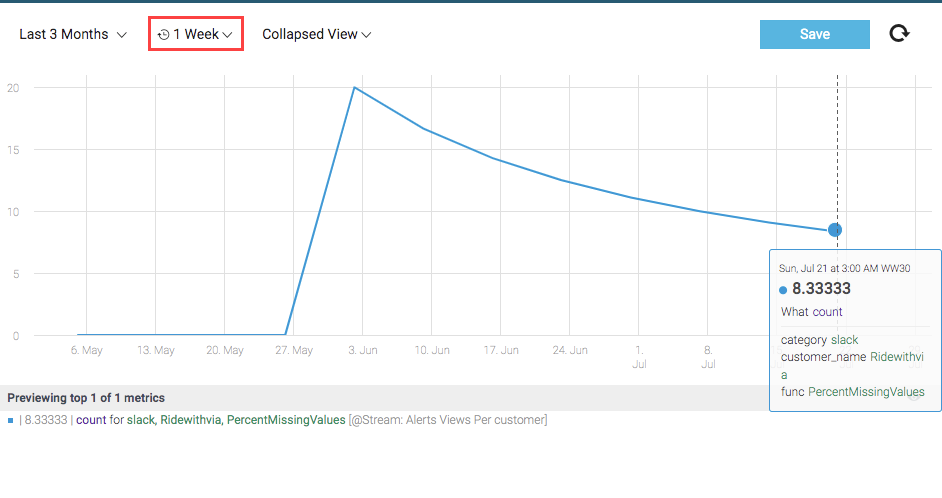Click the Stream: Alerts Views Per customer label
This screenshot has width=942, height=498.
[x=448, y=420]
